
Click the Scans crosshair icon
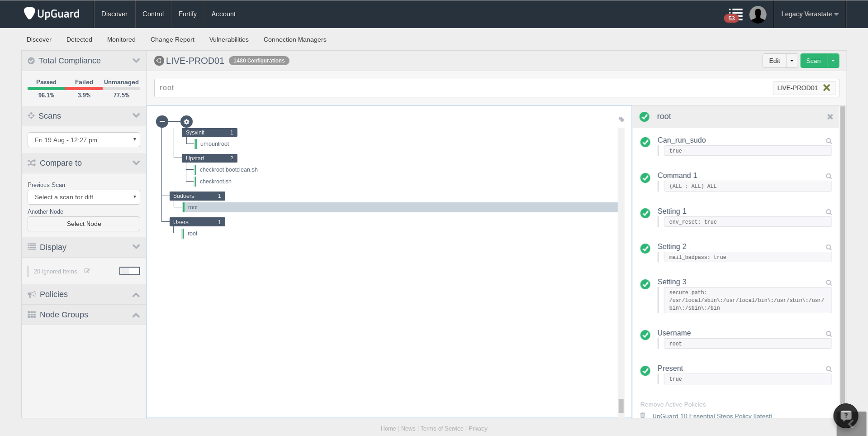tap(31, 116)
